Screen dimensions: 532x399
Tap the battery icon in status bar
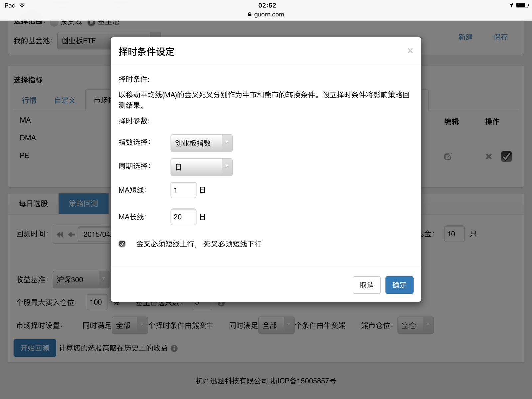(x=522, y=5)
